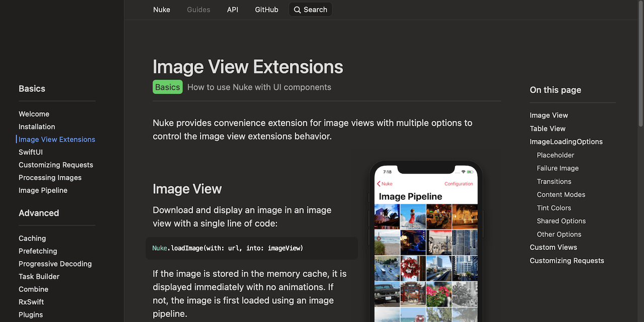
Task: Go to the Tint Colors section
Action: pyautogui.click(x=554, y=208)
